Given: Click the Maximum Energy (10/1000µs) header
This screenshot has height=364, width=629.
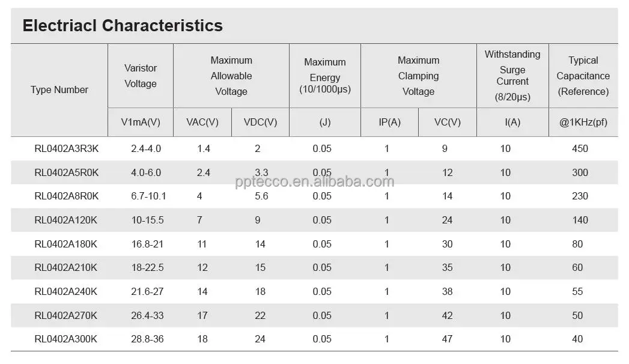Looking at the screenshot, I should (x=325, y=76).
